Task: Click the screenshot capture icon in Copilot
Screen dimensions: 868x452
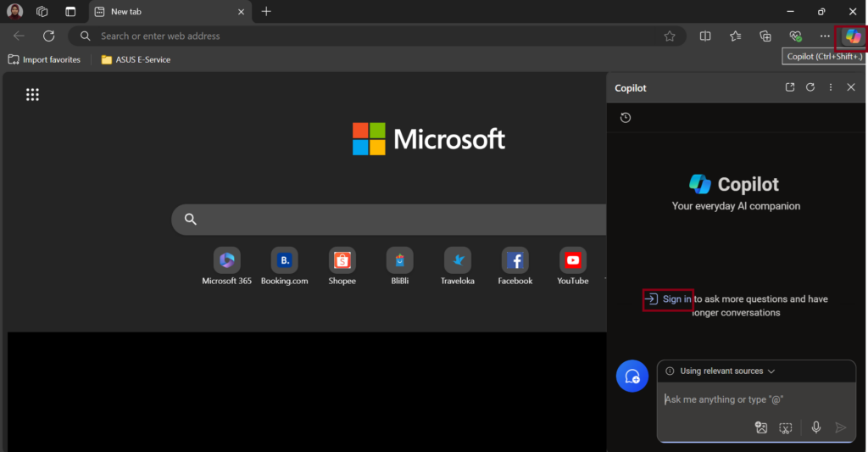Action: click(786, 428)
